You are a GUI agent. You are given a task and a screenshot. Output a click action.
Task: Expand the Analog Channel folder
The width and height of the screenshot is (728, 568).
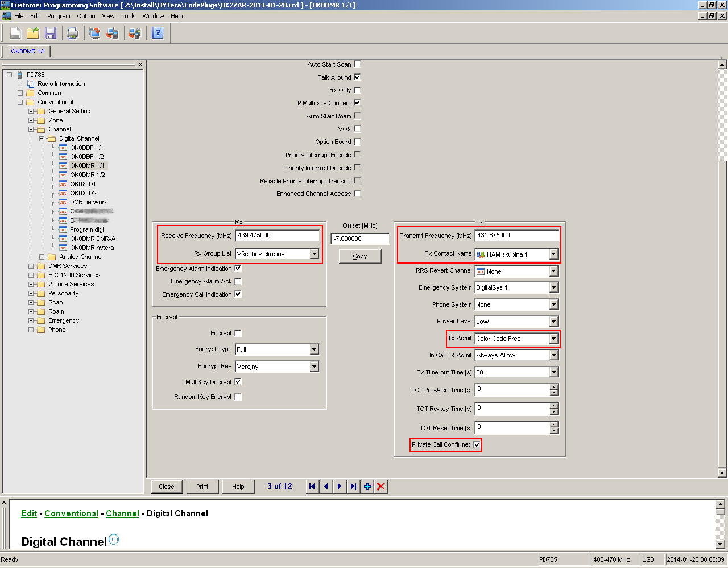[x=42, y=257]
